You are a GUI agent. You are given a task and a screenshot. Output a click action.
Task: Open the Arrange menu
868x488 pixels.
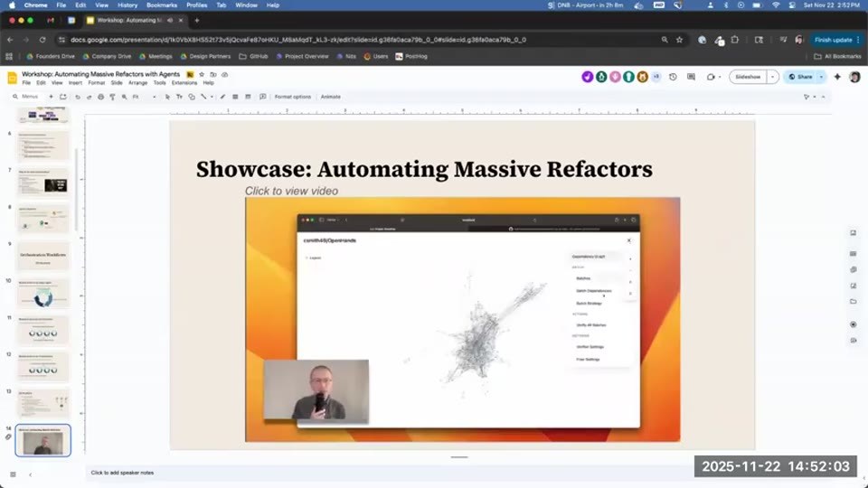click(137, 83)
